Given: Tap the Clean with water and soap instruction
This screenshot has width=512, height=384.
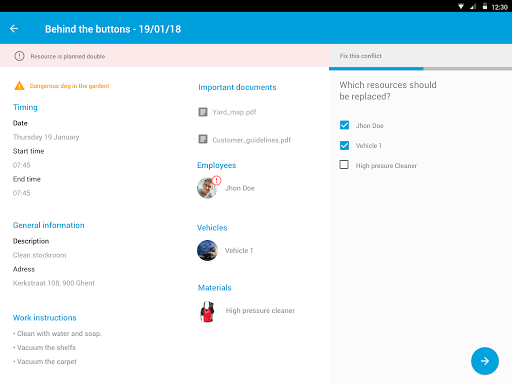Looking at the screenshot, I should click(x=57, y=334).
